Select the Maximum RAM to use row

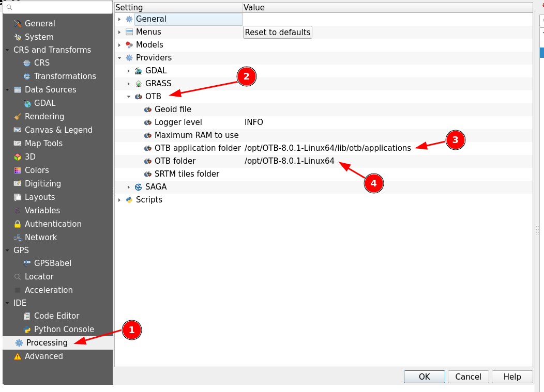pos(324,135)
